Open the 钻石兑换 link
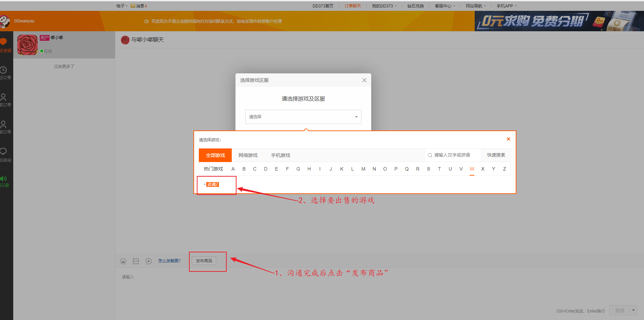Screen dimensions: 644x320 pyautogui.click(x=416, y=6)
